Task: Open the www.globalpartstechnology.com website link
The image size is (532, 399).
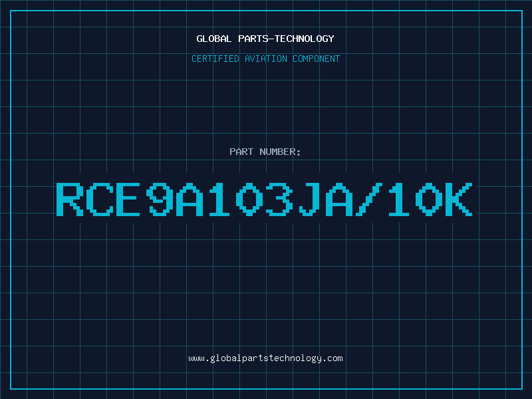Action: (x=265, y=358)
